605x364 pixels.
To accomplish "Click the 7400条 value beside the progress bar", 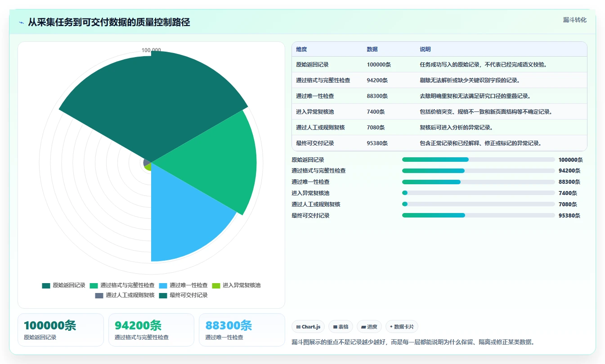I will point(568,193).
